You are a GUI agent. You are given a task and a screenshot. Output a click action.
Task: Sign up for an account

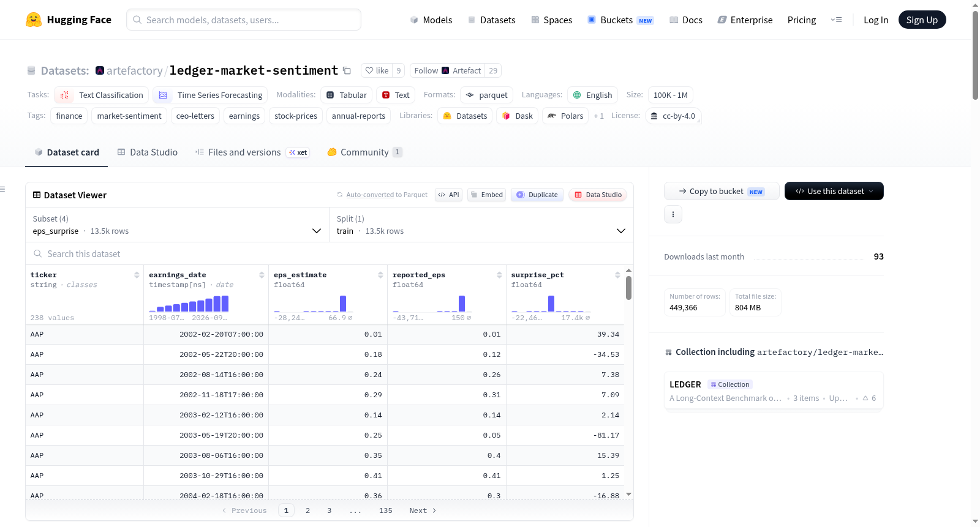point(922,20)
